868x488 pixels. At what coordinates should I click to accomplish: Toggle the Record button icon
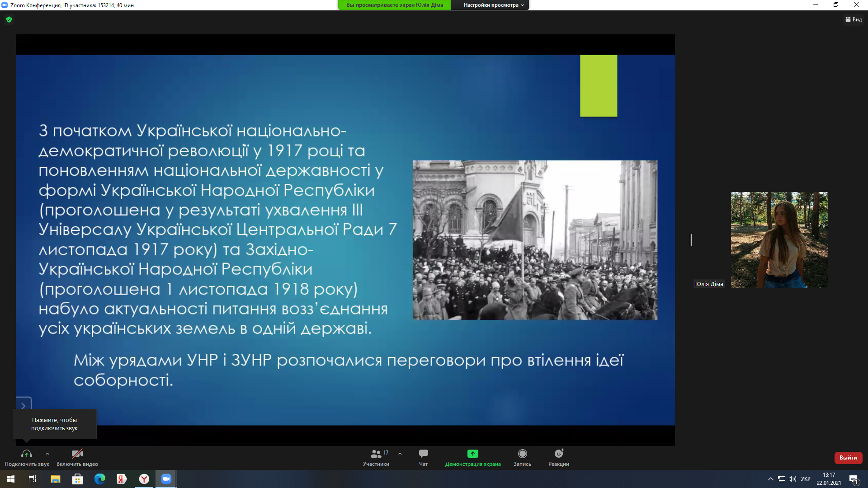point(522,454)
